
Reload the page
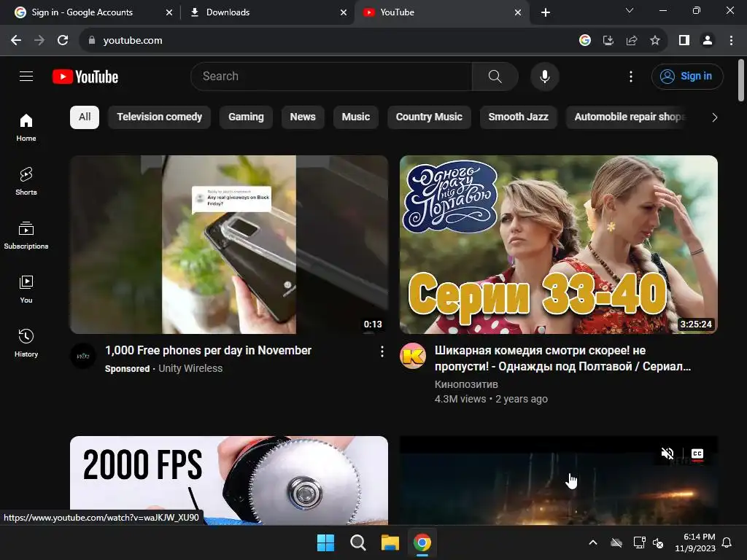point(63,41)
